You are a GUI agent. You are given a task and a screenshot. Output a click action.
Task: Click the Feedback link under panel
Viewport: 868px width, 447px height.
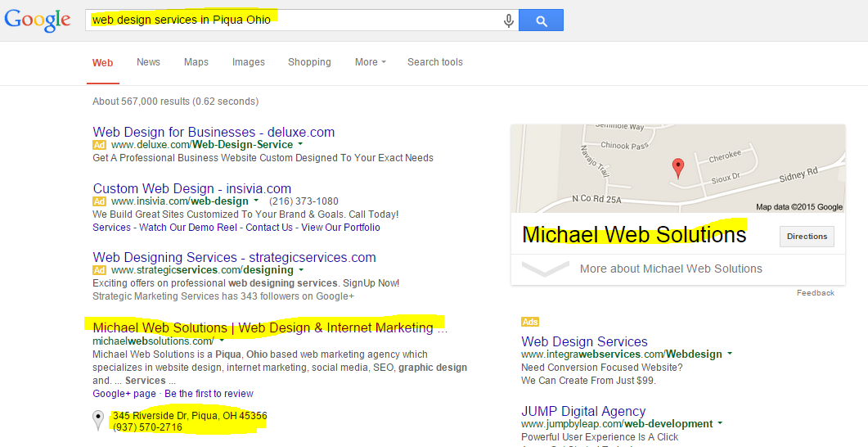tap(816, 293)
